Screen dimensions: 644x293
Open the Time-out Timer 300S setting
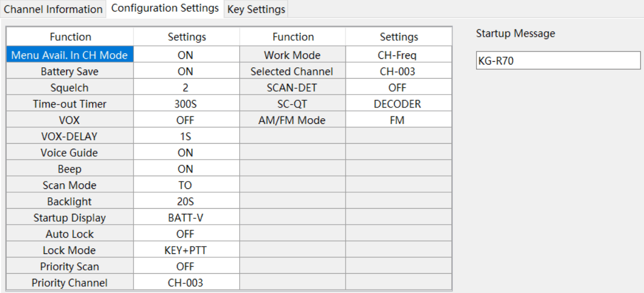(186, 104)
